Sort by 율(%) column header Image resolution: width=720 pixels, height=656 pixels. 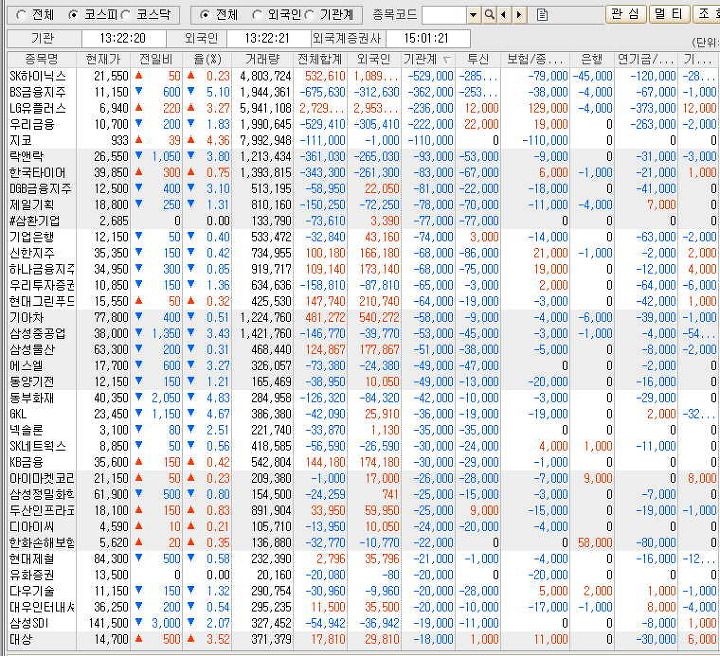coord(207,59)
